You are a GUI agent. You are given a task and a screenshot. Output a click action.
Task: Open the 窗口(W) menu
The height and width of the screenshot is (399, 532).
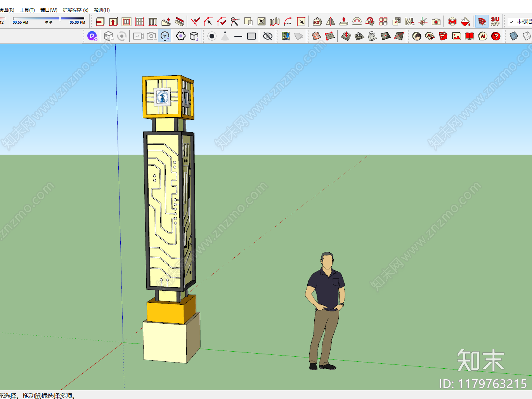[x=49, y=10]
